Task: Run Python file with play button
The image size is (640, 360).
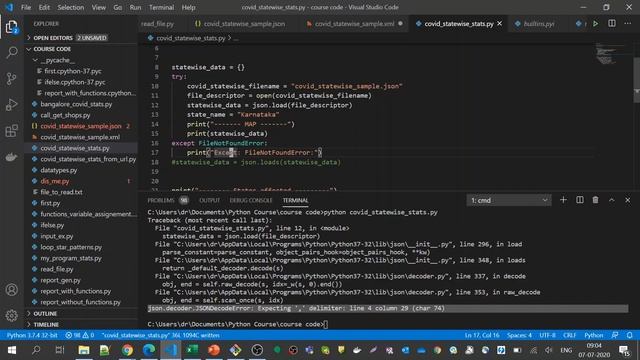Action: (x=596, y=24)
